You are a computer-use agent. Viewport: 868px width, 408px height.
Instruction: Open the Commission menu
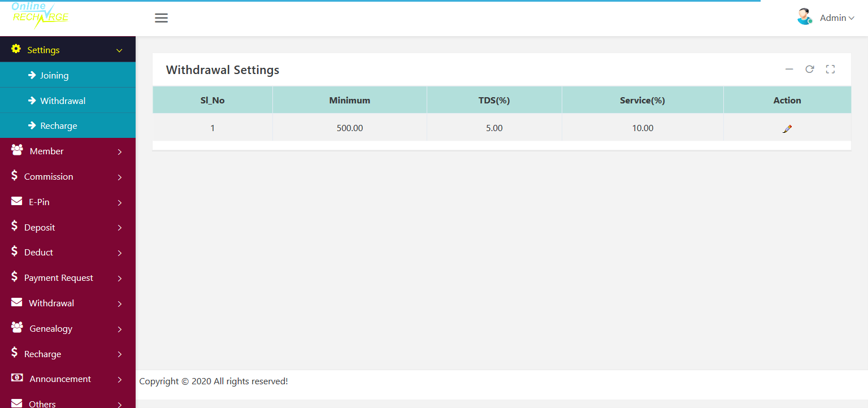(x=68, y=176)
